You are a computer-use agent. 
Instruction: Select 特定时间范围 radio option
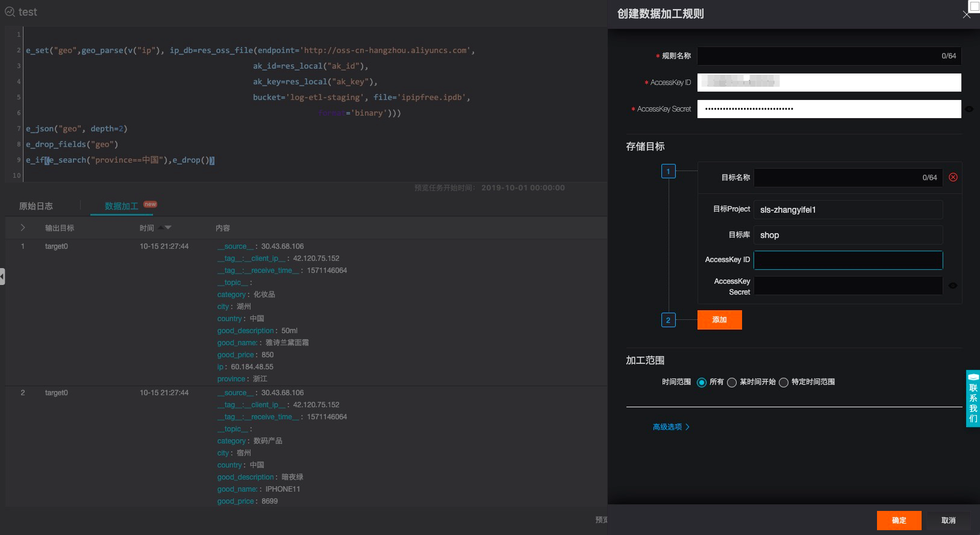[784, 382]
